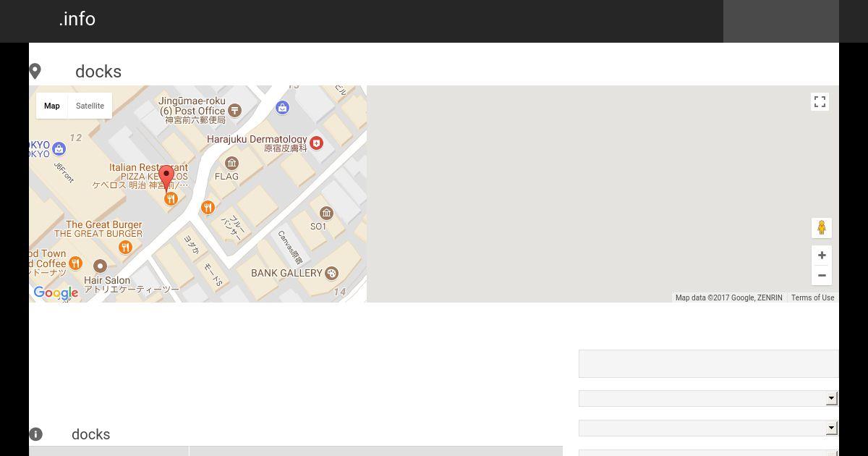
Task: Click the Google logo on map
Action: pos(56,293)
